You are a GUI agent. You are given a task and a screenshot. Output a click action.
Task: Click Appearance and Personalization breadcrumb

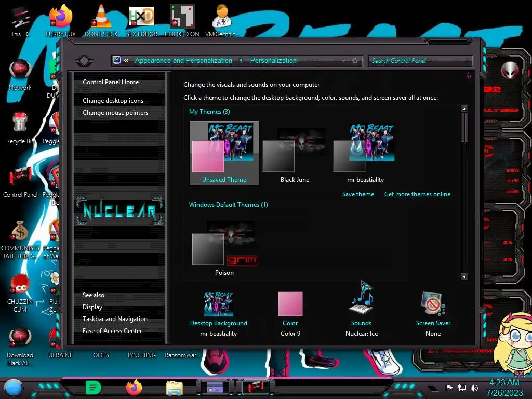(x=183, y=60)
